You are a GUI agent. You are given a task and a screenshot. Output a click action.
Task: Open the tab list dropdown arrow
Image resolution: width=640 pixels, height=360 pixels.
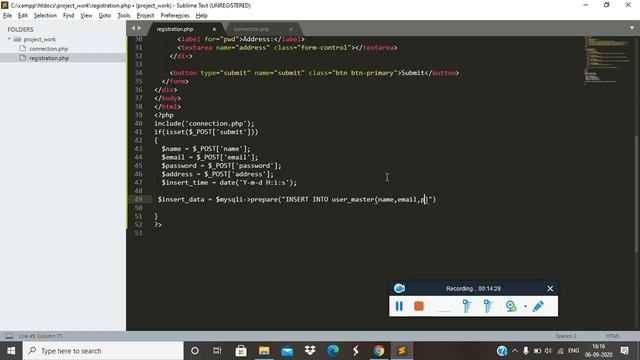[632, 28]
